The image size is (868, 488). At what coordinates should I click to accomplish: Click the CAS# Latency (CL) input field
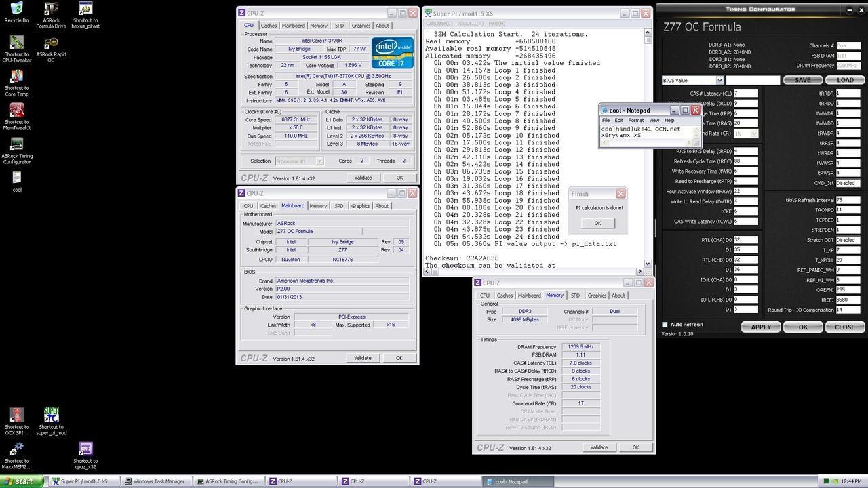tap(745, 94)
